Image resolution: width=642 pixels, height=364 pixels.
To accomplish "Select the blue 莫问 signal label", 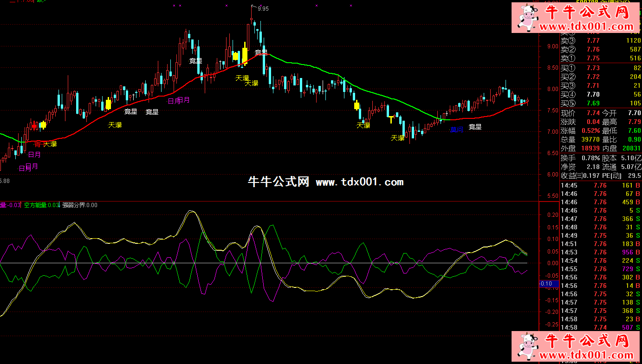I will [x=456, y=130].
